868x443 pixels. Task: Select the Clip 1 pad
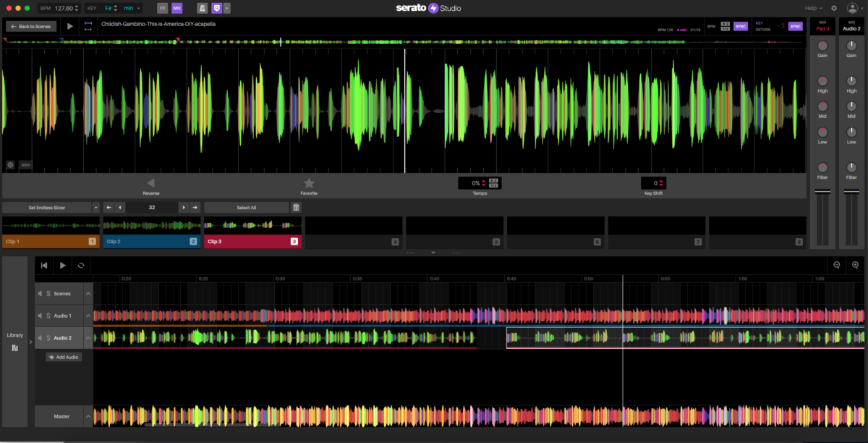[51, 232]
